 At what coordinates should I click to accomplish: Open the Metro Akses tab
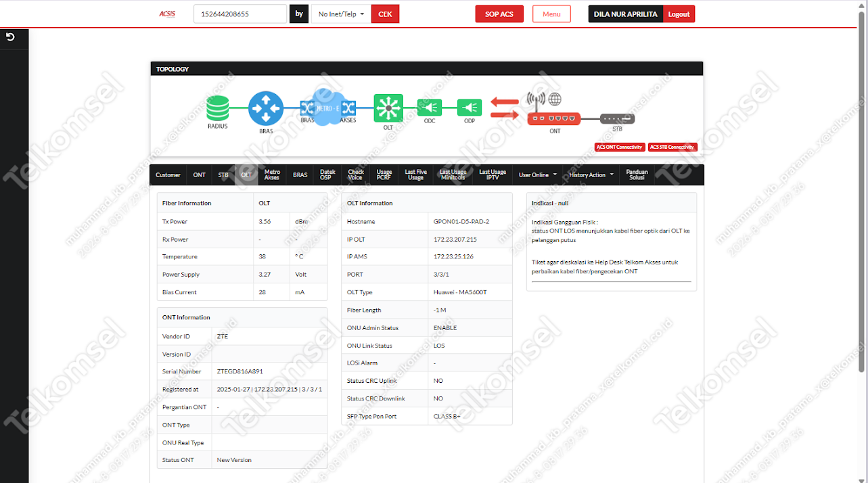[272, 175]
